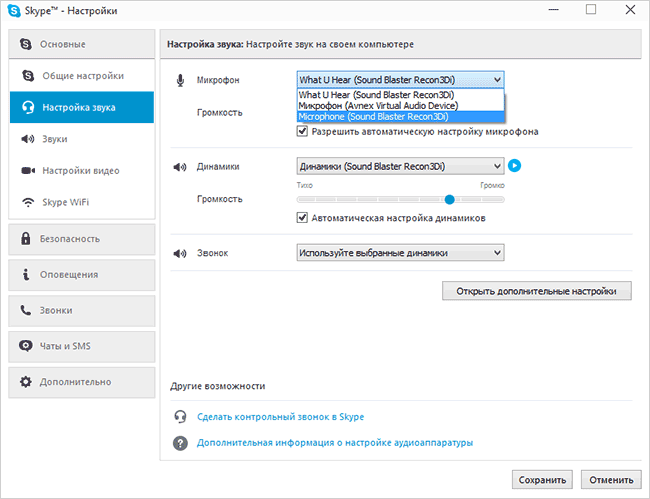This screenshot has width=650, height=499.
Task: Click Skype icon beside Основные
Action: (x=26, y=44)
